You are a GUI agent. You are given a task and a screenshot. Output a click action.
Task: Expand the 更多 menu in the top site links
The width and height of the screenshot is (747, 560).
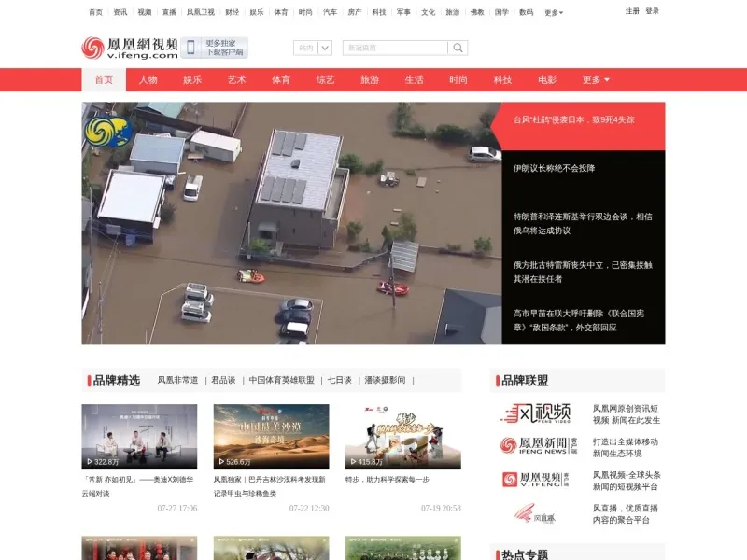tap(554, 13)
